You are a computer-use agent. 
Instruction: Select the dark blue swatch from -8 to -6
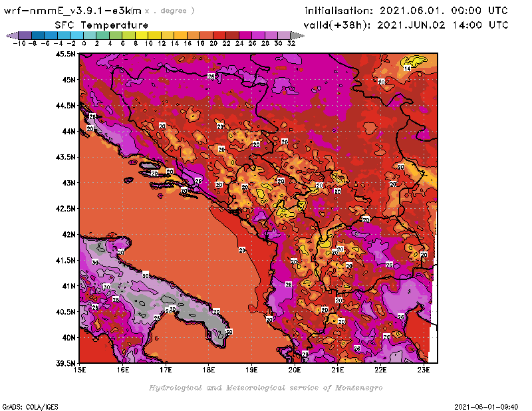[x=38, y=35]
